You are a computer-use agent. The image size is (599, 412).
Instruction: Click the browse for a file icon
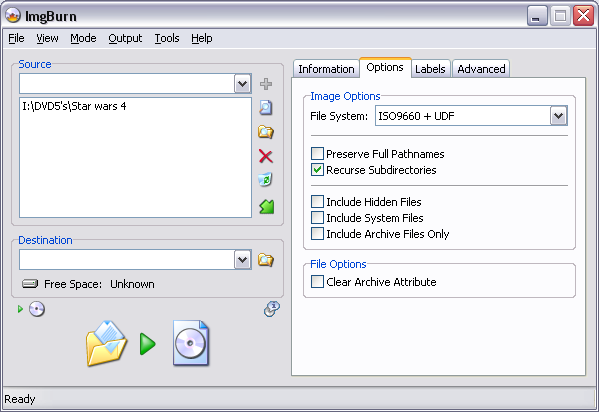(266, 108)
